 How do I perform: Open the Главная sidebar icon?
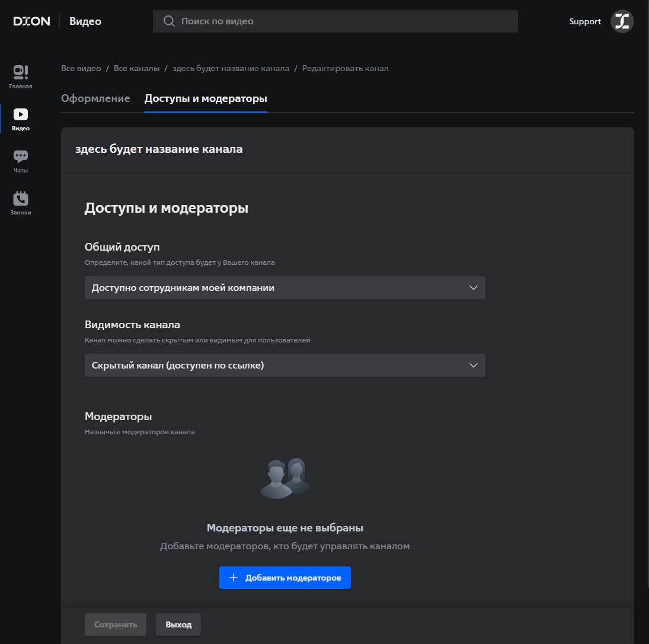pos(21,76)
